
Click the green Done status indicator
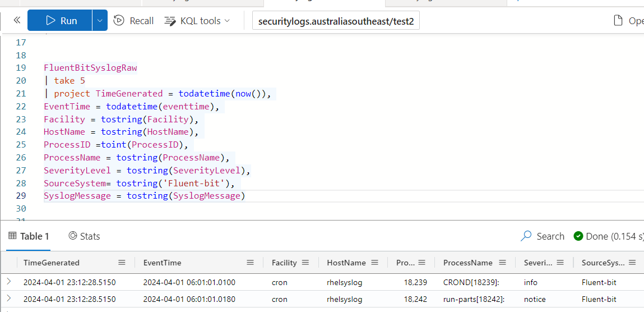click(578, 236)
